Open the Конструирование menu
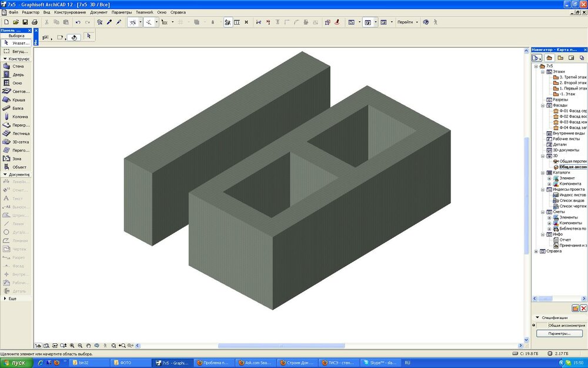Viewport: 588px width, 368px height. pos(69,12)
